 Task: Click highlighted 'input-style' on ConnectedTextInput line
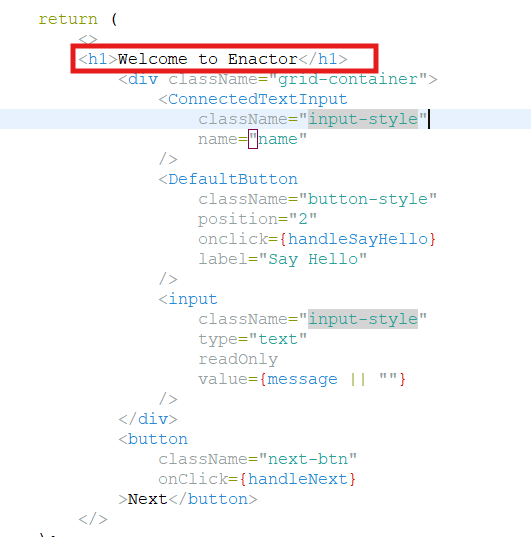click(363, 119)
